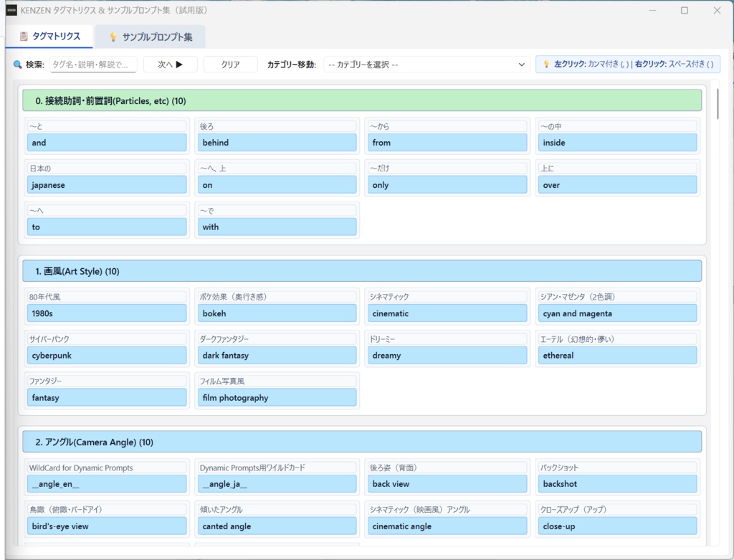
Task: Choose the 'fantasy' tag
Action: [107, 397]
